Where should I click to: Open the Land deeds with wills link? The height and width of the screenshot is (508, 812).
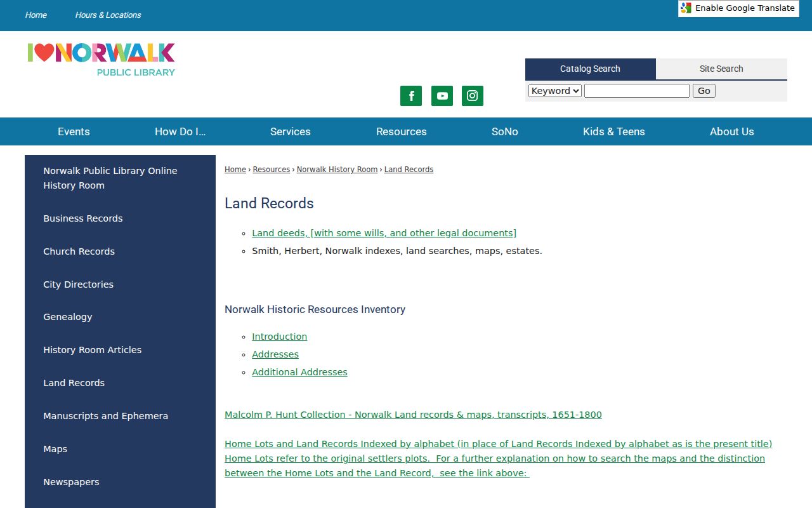click(384, 233)
